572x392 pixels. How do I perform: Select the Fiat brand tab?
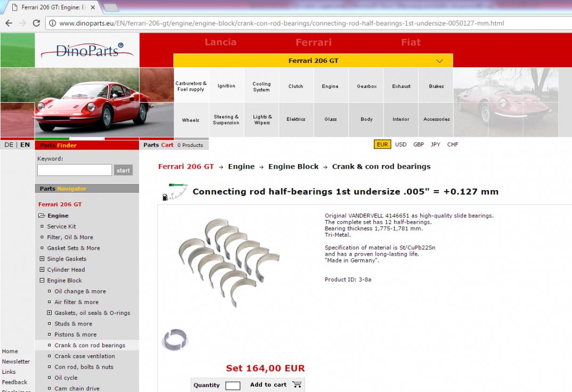click(411, 42)
